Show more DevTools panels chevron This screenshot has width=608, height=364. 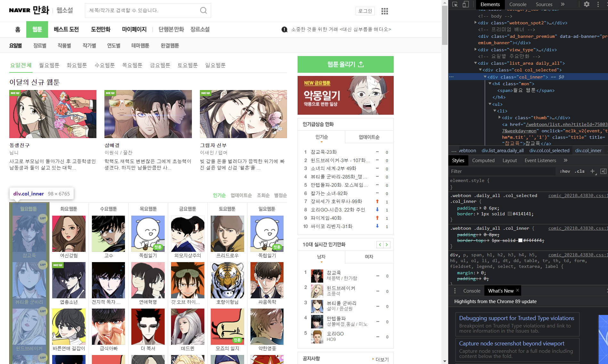pos(563,4)
